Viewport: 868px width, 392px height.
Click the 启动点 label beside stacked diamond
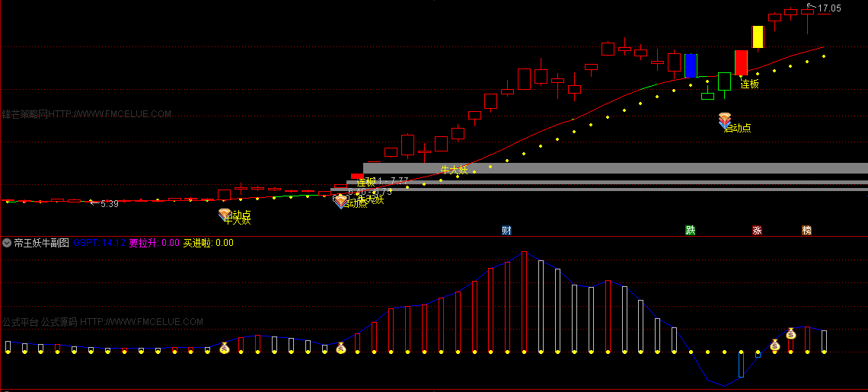click(738, 128)
